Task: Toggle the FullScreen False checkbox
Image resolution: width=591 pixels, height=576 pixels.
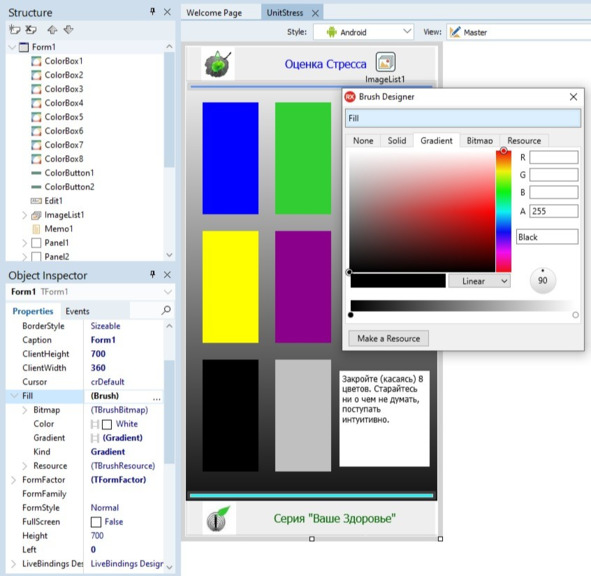Action: click(x=96, y=522)
